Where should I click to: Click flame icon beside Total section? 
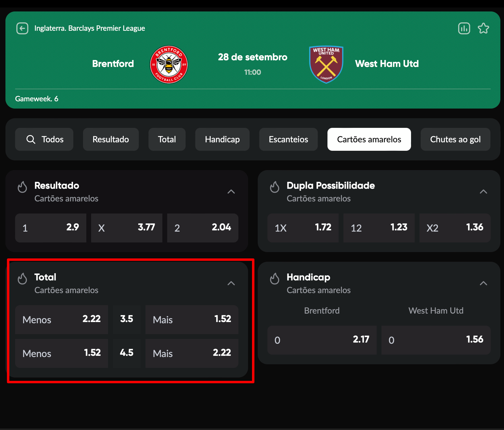[x=22, y=278]
